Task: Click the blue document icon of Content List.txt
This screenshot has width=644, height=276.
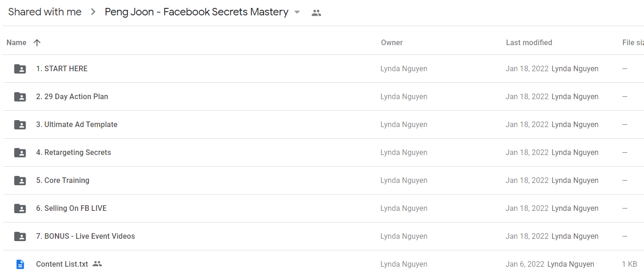Action: pyautogui.click(x=20, y=264)
